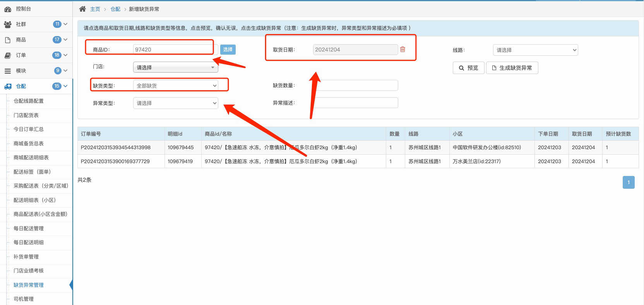
Task: Follow the 主页 breadcrumb link
Action: tap(95, 9)
